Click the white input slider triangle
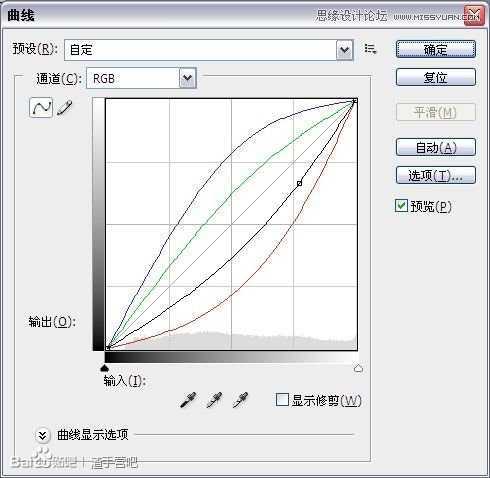The height and width of the screenshot is (478, 490). 358,368
